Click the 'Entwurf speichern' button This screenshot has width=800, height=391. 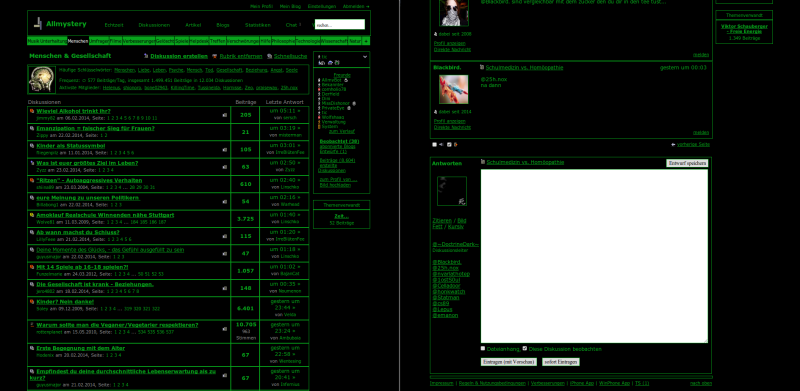(687, 163)
